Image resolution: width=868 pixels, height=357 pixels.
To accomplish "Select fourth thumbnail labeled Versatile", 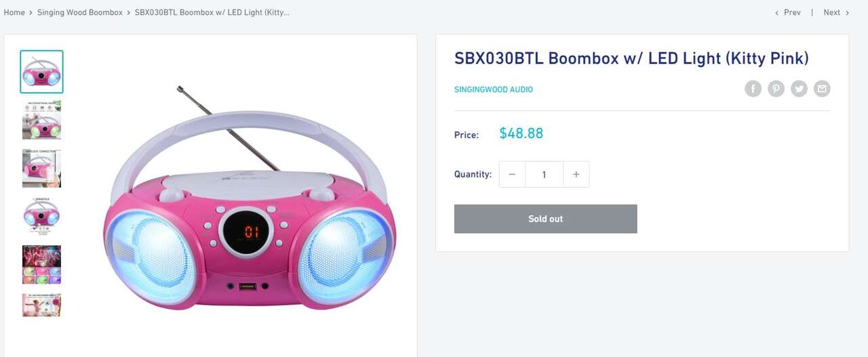I will [x=41, y=216].
